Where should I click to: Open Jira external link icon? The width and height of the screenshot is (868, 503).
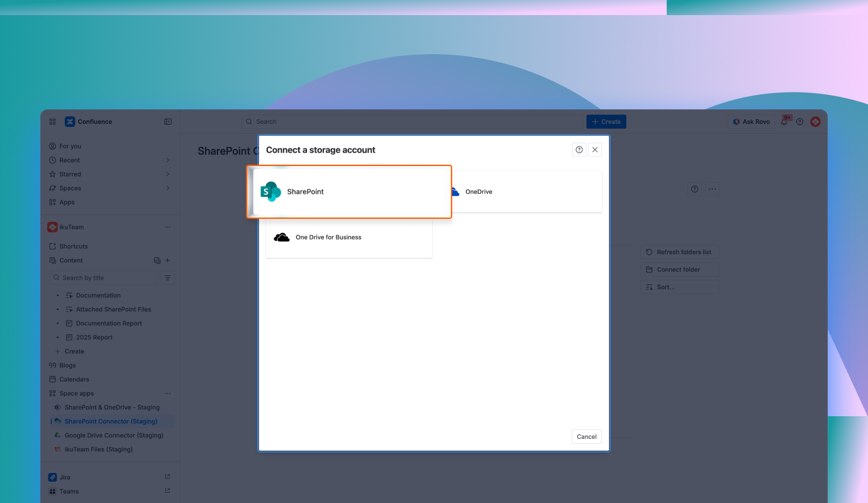(x=167, y=477)
